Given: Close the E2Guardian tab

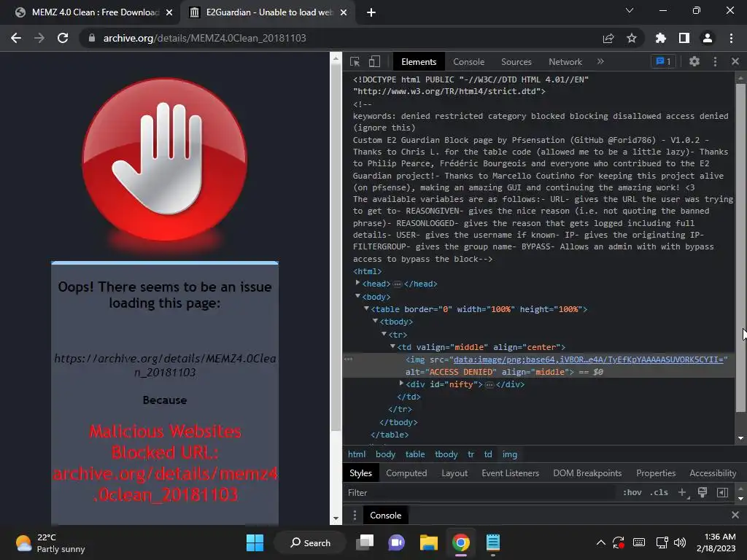Looking at the screenshot, I should [x=344, y=13].
